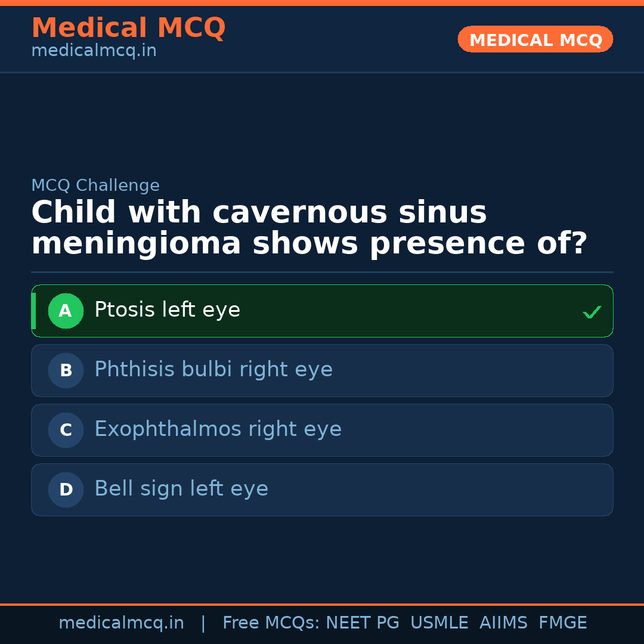Image resolution: width=644 pixels, height=644 pixels.
Task: Open medicalmcq.in link in the footer
Action: (x=121, y=622)
